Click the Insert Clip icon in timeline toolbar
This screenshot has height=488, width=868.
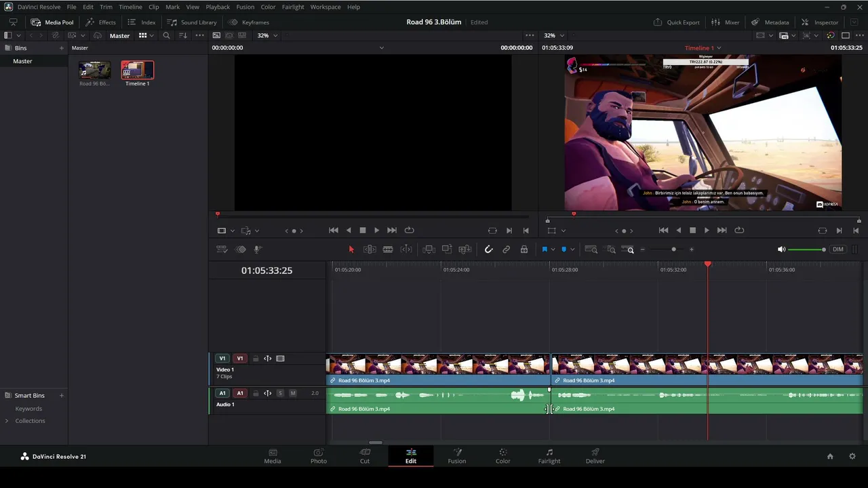click(x=429, y=249)
